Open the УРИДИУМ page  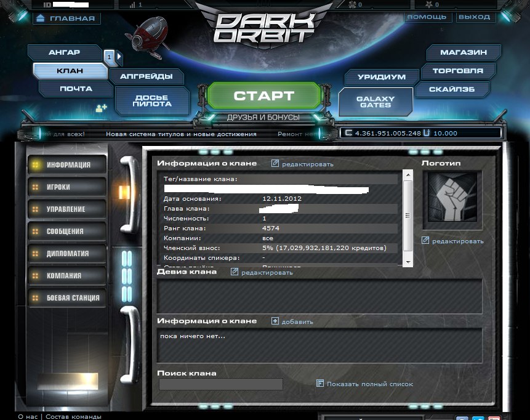click(382, 77)
